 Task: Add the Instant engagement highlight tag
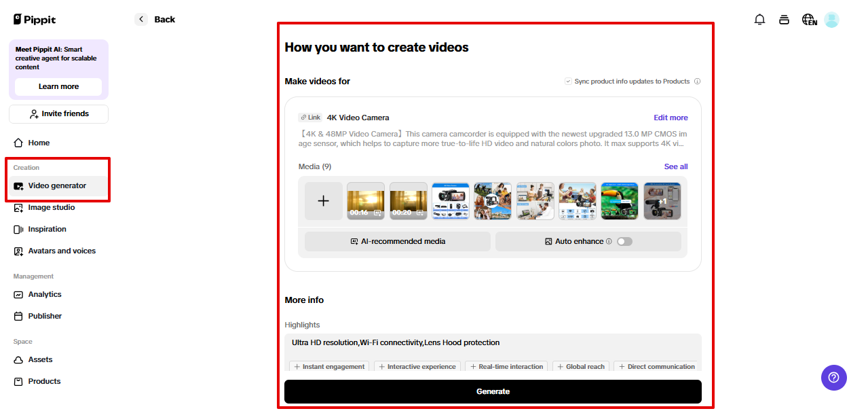(328, 366)
